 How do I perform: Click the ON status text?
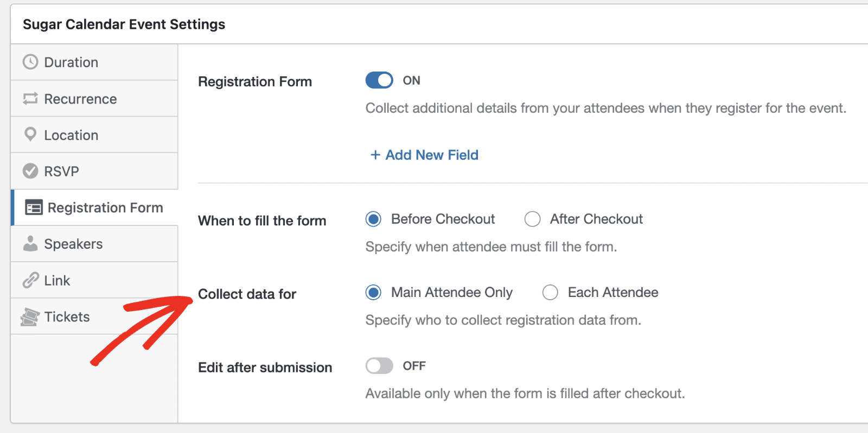click(x=411, y=80)
